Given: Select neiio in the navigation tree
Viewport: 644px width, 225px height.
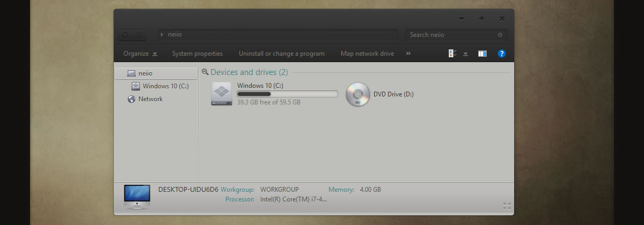Looking at the screenshot, I should point(156,73).
